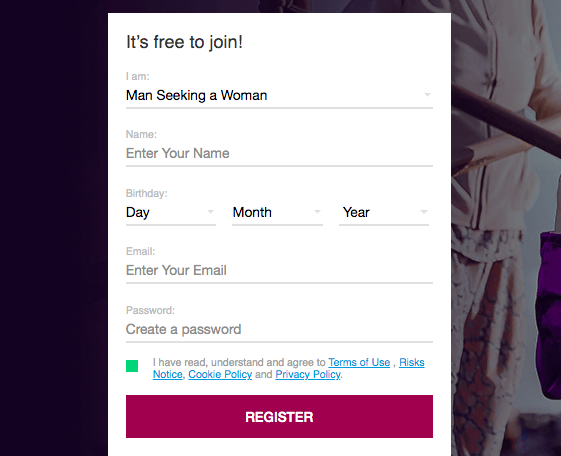Focus the Create a password field

pos(279,330)
